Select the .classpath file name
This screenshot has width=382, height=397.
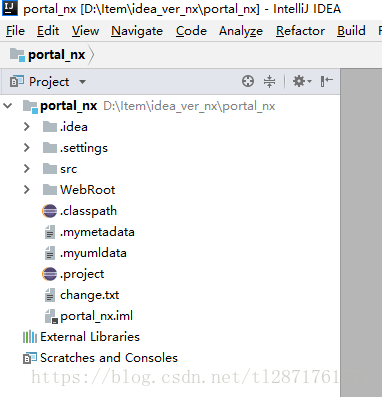coord(88,211)
